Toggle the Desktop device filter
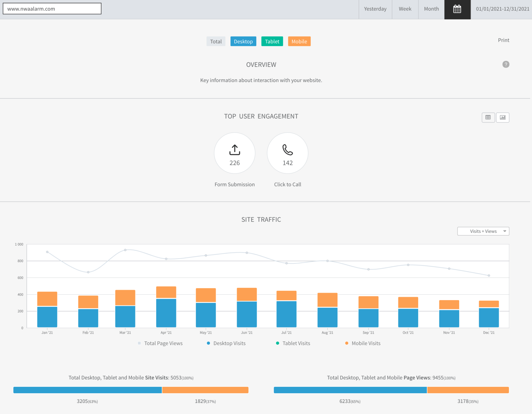This screenshot has height=414, width=532. 243,41
